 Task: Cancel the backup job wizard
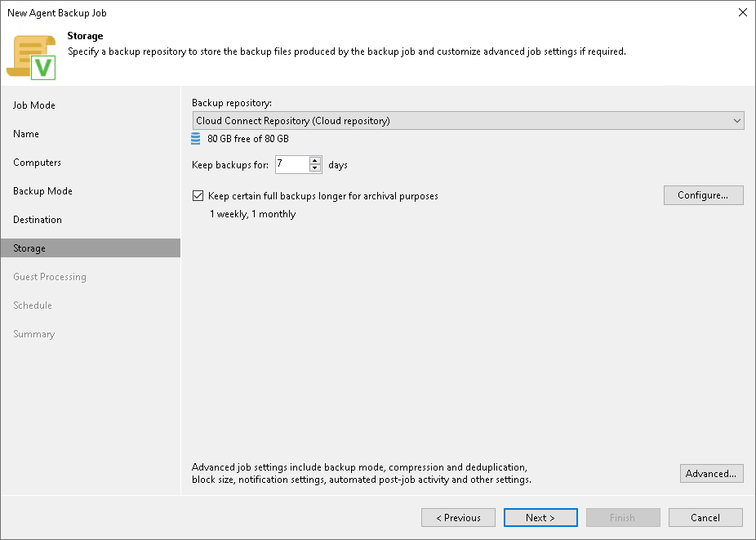coord(705,517)
